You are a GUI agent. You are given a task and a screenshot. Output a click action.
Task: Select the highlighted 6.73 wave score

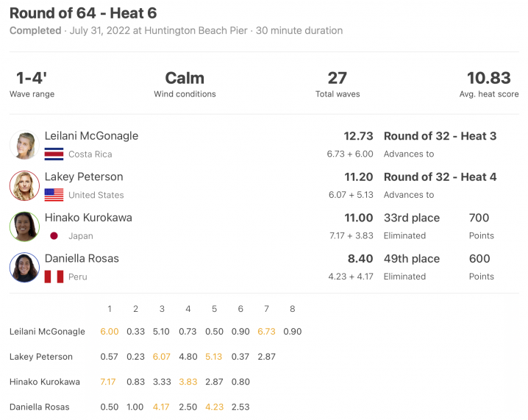pos(266,332)
